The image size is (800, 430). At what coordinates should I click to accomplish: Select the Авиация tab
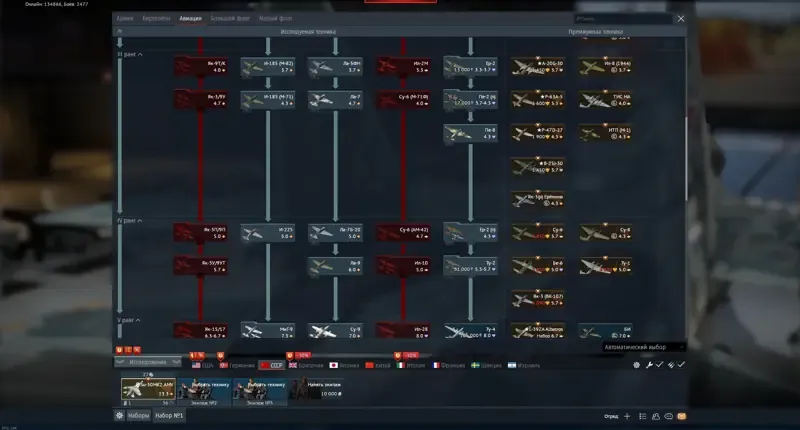coord(190,18)
